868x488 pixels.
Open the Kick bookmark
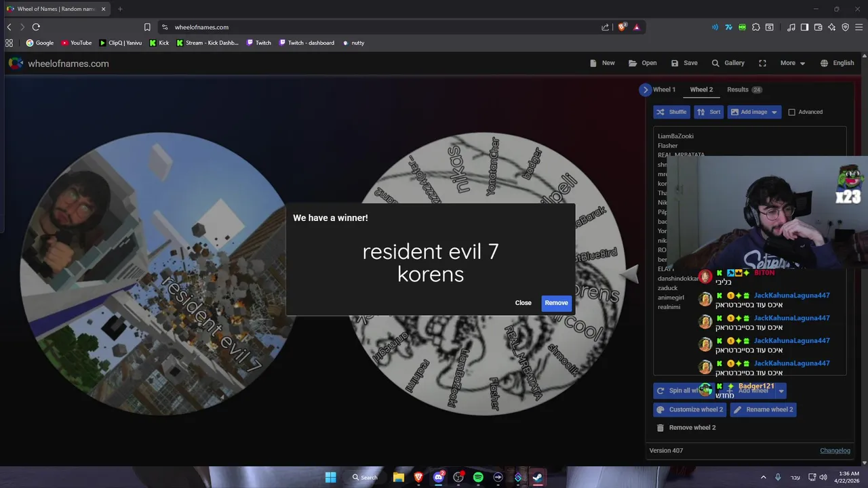[159, 43]
